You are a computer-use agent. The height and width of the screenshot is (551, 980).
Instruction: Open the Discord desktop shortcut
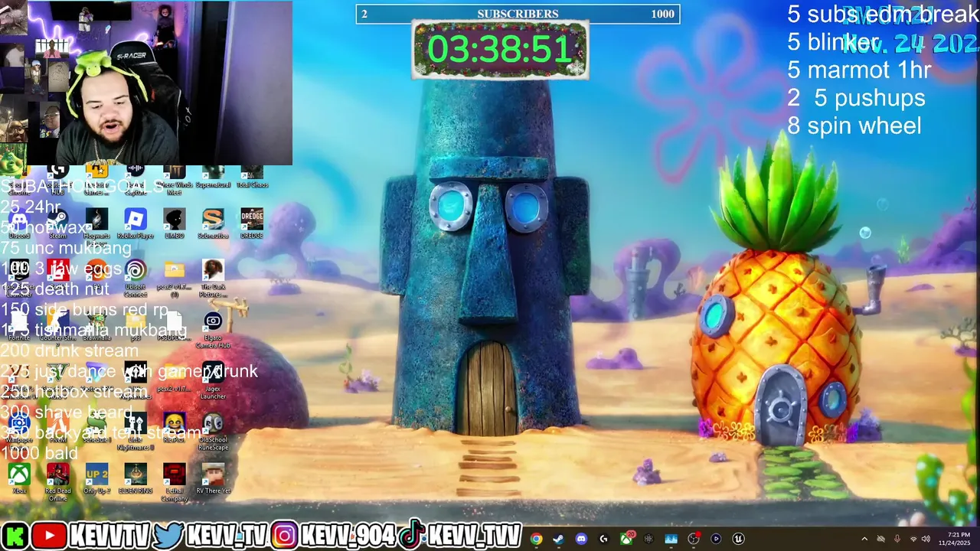(x=19, y=223)
